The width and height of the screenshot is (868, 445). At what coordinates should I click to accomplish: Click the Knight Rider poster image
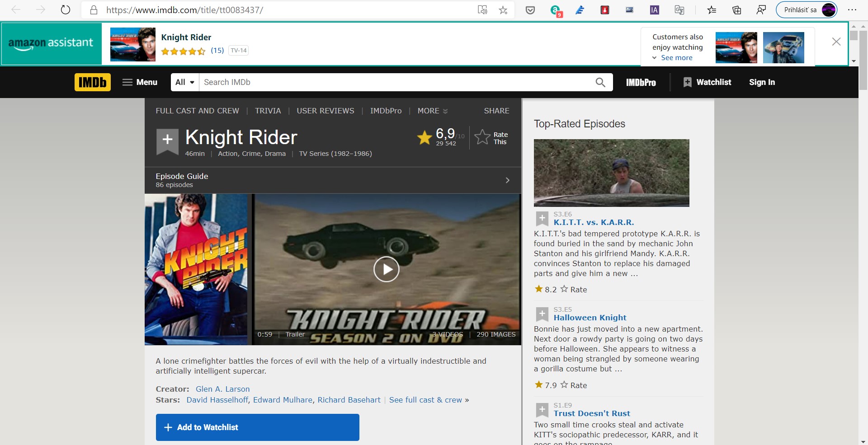(x=196, y=269)
